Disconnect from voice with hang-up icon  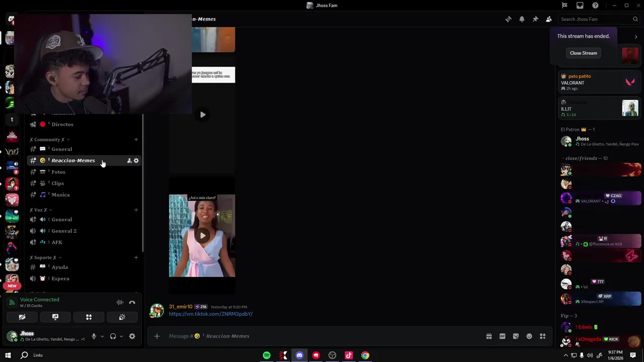[132, 303]
